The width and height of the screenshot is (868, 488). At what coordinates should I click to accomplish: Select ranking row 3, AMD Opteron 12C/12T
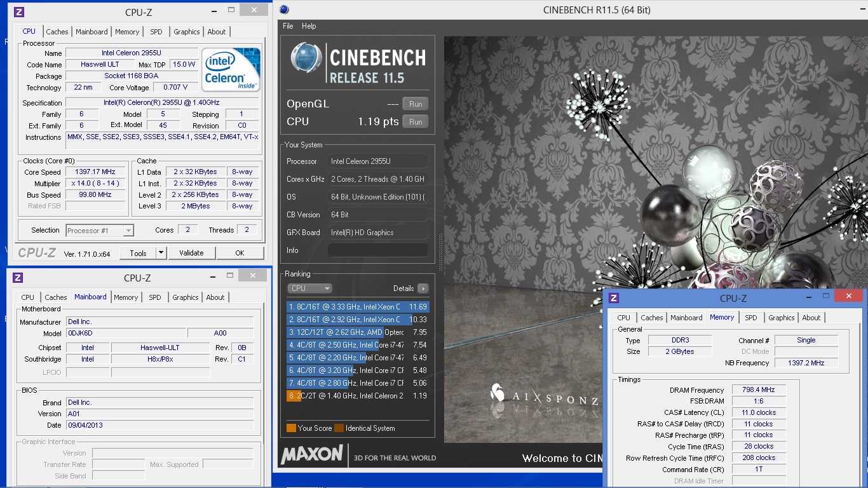pos(358,332)
